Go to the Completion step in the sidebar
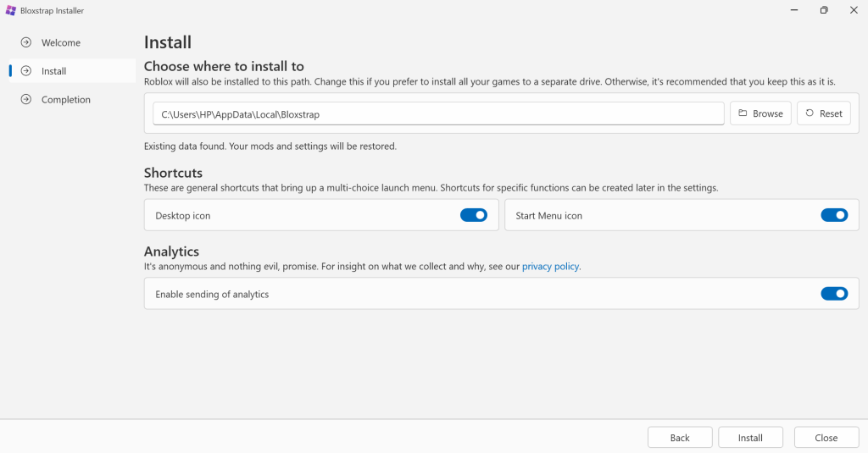The width and height of the screenshot is (868, 453). 72,100
